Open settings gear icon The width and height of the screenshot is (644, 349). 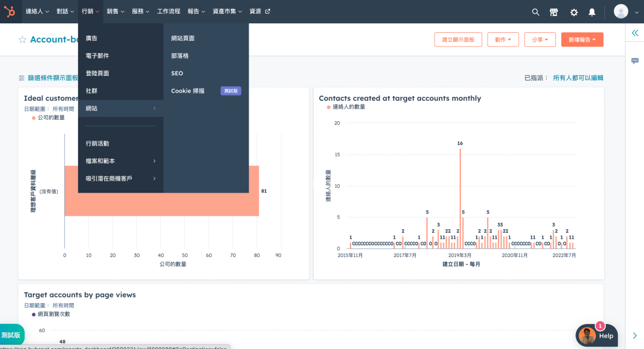pyautogui.click(x=574, y=12)
